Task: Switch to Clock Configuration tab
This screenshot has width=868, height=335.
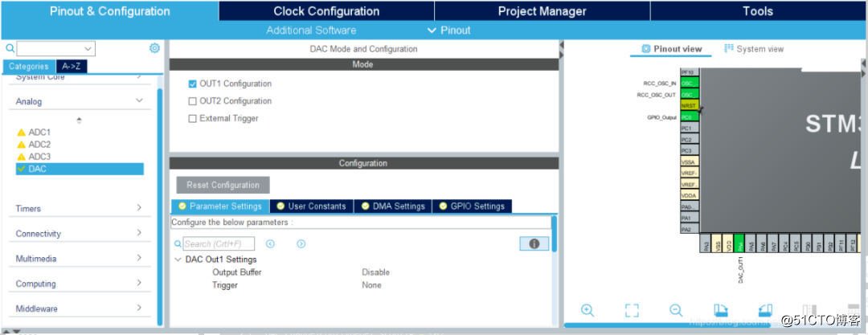Action: [x=326, y=11]
